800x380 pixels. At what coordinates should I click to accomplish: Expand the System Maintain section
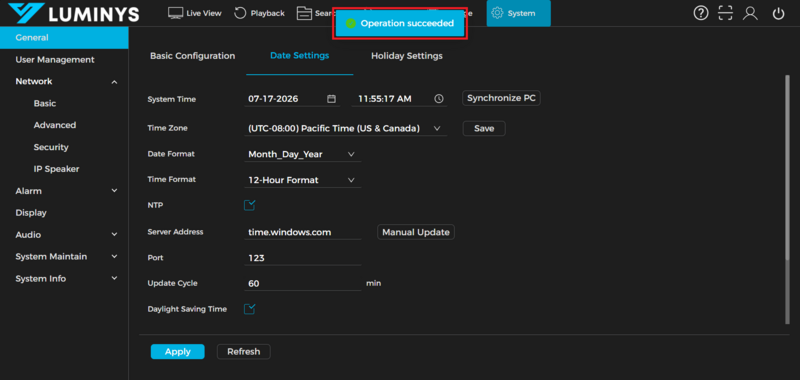pos(114,257)
